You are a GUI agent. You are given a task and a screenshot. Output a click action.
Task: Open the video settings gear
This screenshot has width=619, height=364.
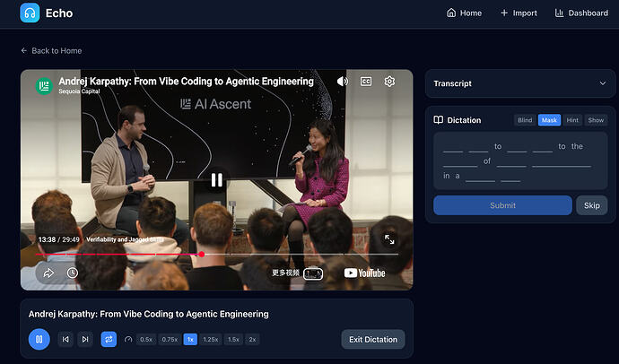pyautogui.click(x=389, y=82)
